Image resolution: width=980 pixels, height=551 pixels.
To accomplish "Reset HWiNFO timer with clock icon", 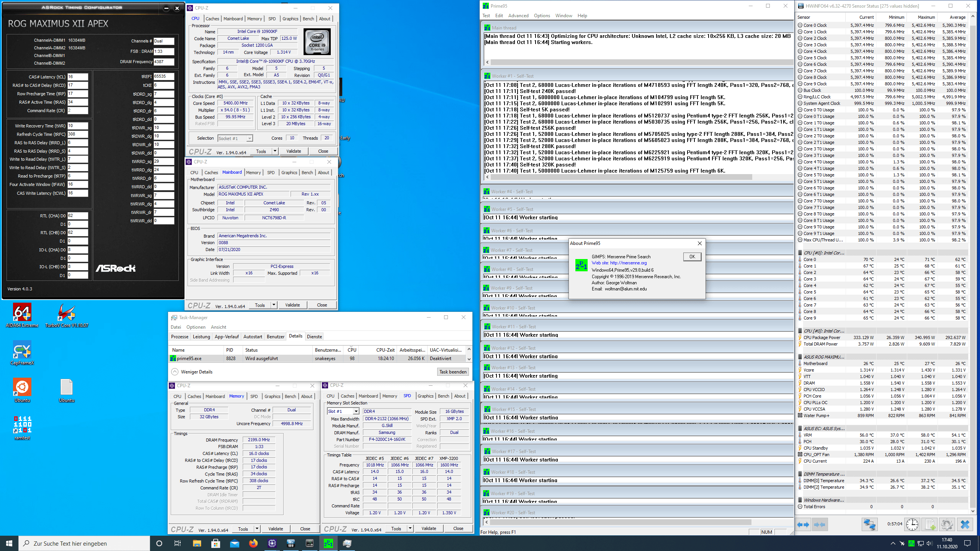I will (x=912, y=525).
